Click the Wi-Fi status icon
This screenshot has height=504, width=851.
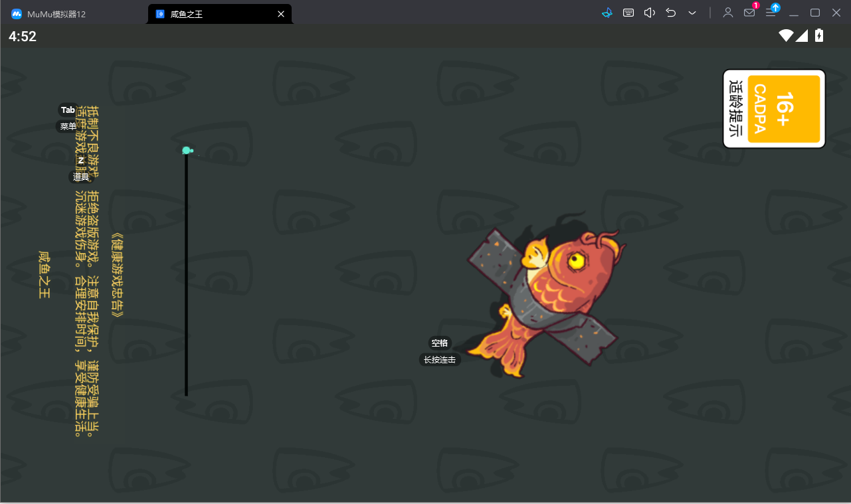coord(786,36)
